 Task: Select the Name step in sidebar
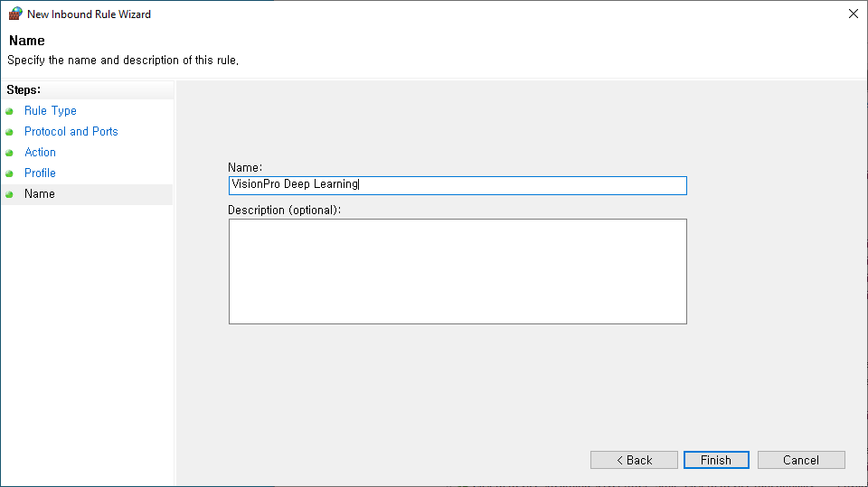40,194
